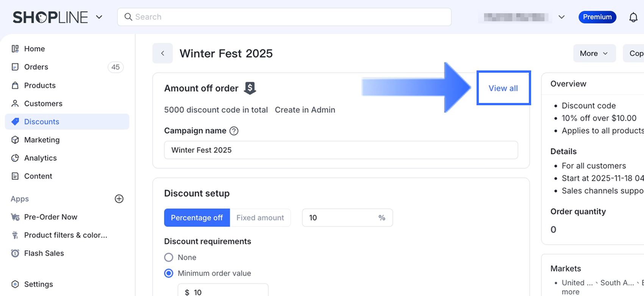Go to Orders in sidebar
The image size is (644, 296).
pos(36,67)
